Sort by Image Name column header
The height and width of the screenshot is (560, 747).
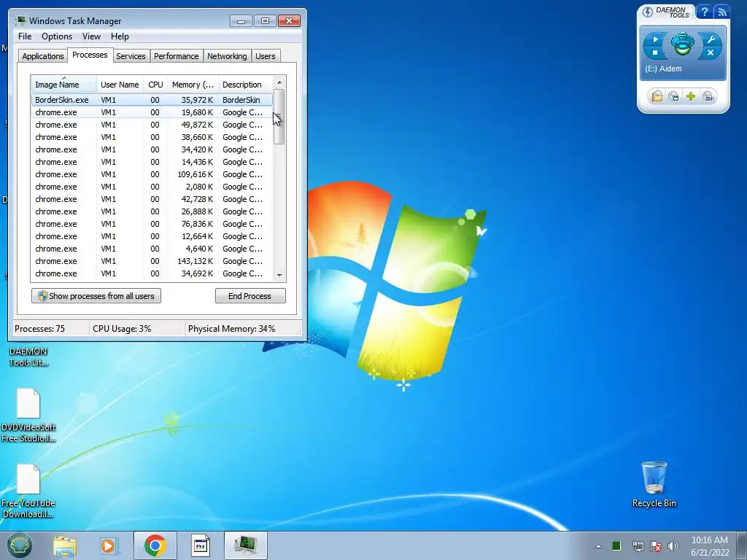pos(64,85)
